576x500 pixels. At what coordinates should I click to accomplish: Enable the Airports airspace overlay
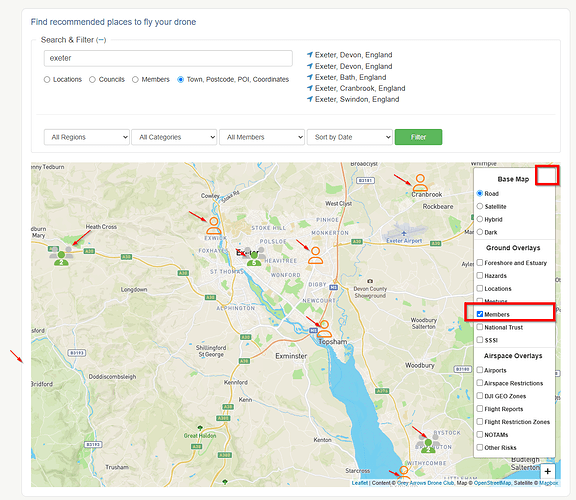click(479, 370)
